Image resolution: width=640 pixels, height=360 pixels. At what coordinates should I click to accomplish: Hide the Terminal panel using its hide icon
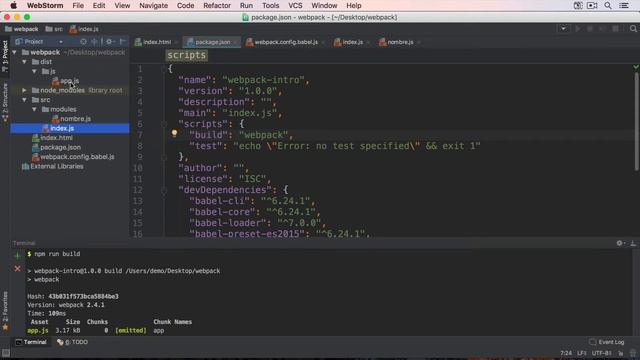pos(633,243)
